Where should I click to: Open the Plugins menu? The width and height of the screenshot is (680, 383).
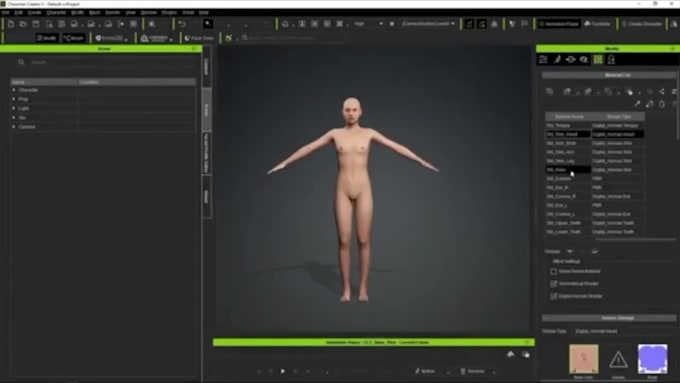170,13
